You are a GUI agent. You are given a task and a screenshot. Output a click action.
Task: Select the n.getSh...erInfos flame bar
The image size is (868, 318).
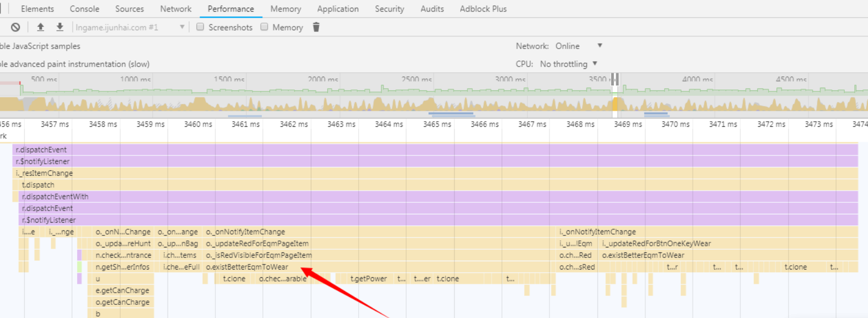click(x=122, y=267)
